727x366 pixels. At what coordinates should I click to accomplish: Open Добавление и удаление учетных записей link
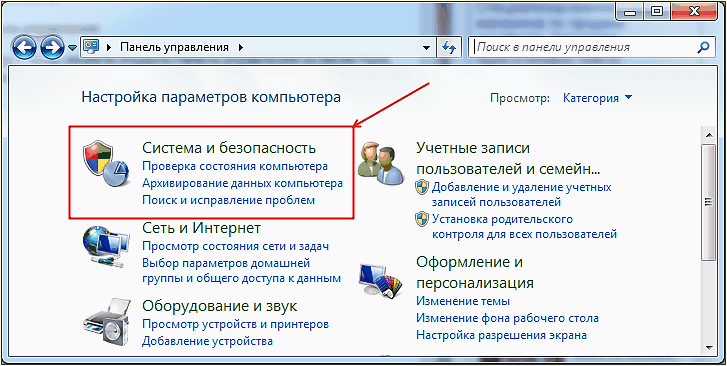[522, 195]
